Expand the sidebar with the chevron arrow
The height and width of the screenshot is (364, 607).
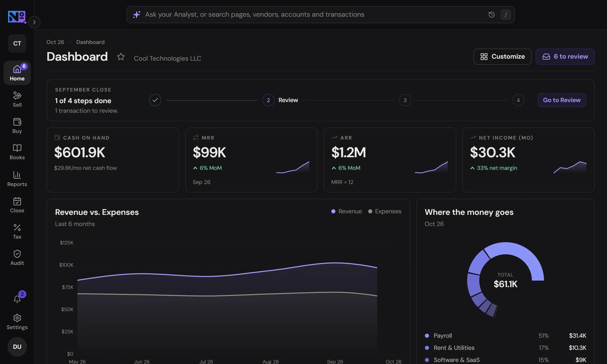[34, 22]
